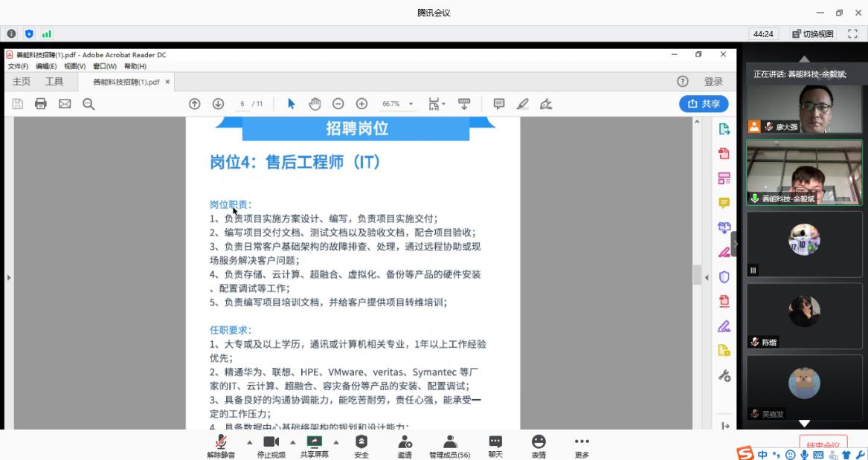The height and width of the screenshot is (460, 868).
Task: Select the highlighter pen tool
Action: click(x=522, y=104)
